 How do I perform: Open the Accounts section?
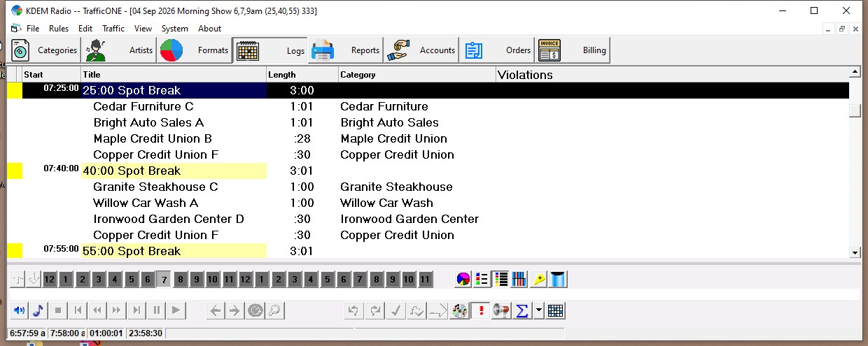tap(421, 50)
